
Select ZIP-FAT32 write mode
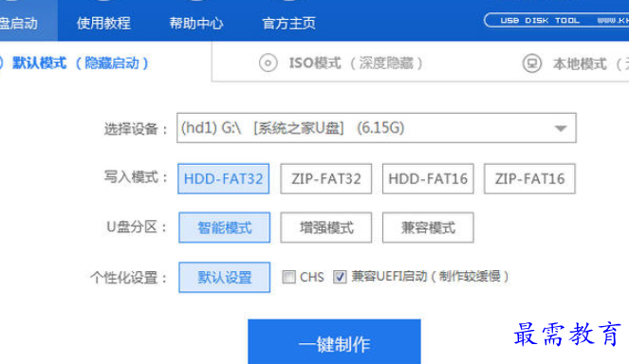tap(325, 179)
